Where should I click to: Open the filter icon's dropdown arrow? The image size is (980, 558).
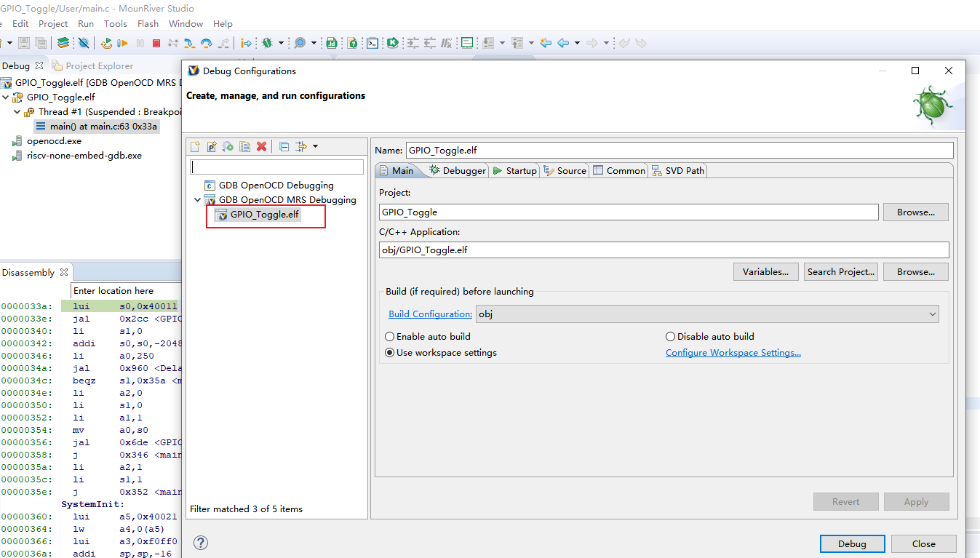[x=315, y=146]
